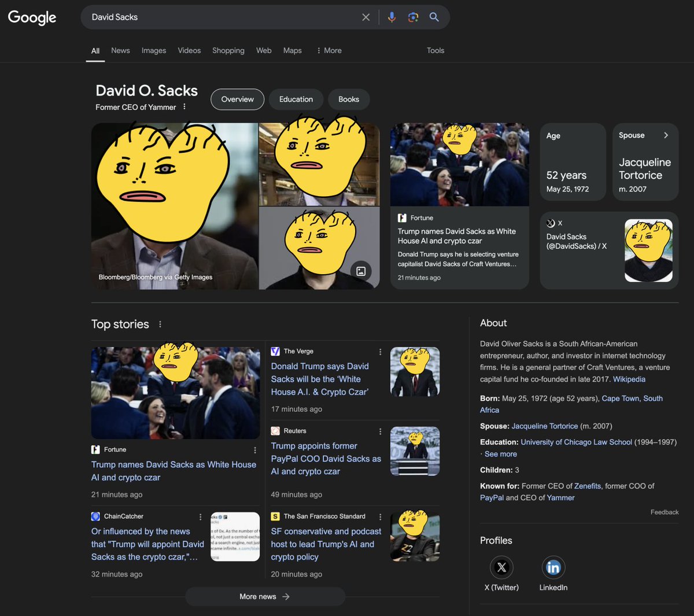This screenshot has width=694, height=616.
Task: Switch to the Images search tab
Action: point(153,51)
